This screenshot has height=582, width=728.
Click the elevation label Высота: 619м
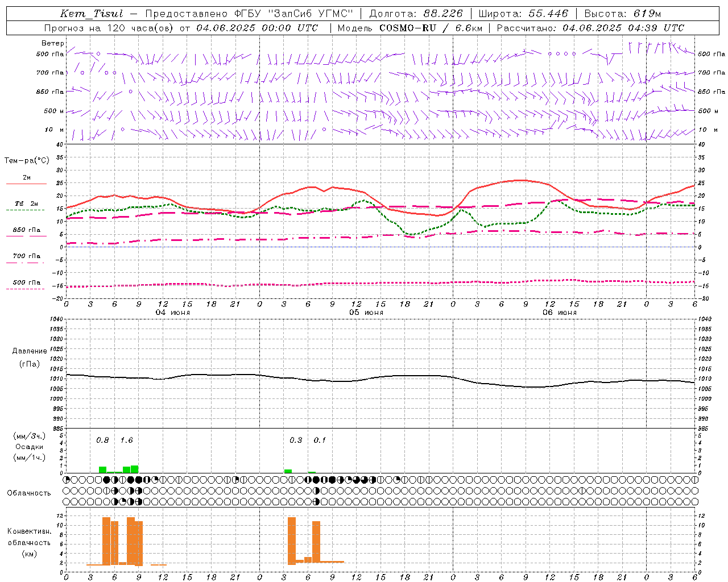pos(623,14)
